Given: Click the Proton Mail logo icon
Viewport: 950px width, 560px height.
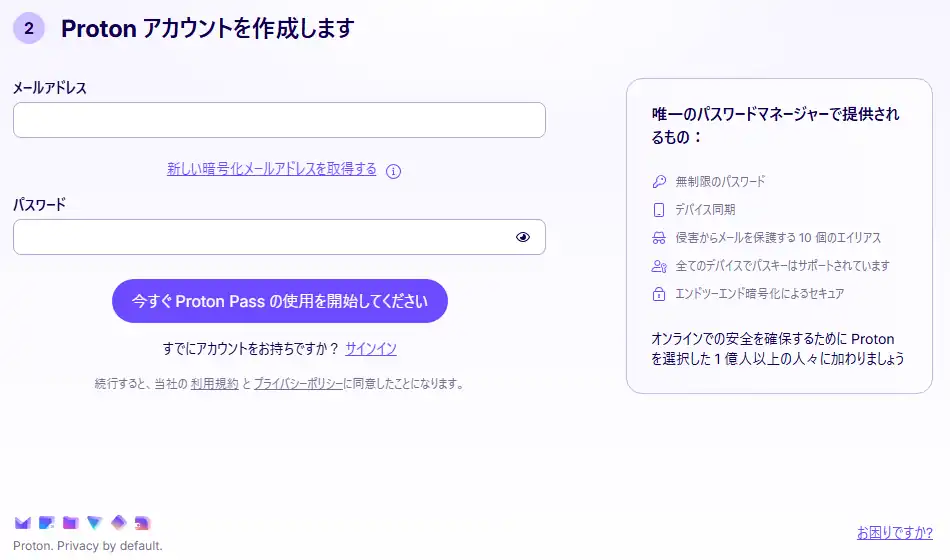Looking at the screenshot, I should point(23,522).
